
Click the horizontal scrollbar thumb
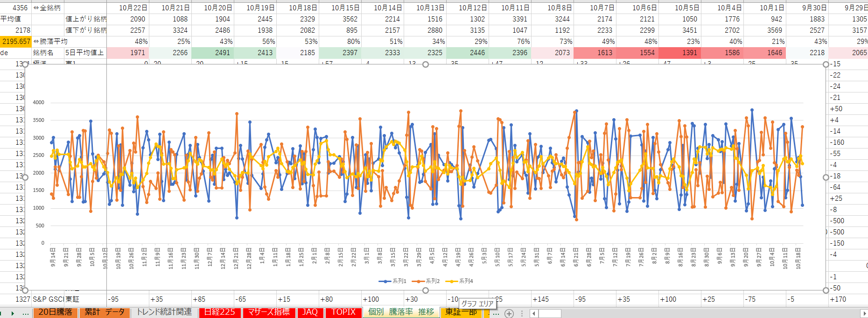coord(549,313)
